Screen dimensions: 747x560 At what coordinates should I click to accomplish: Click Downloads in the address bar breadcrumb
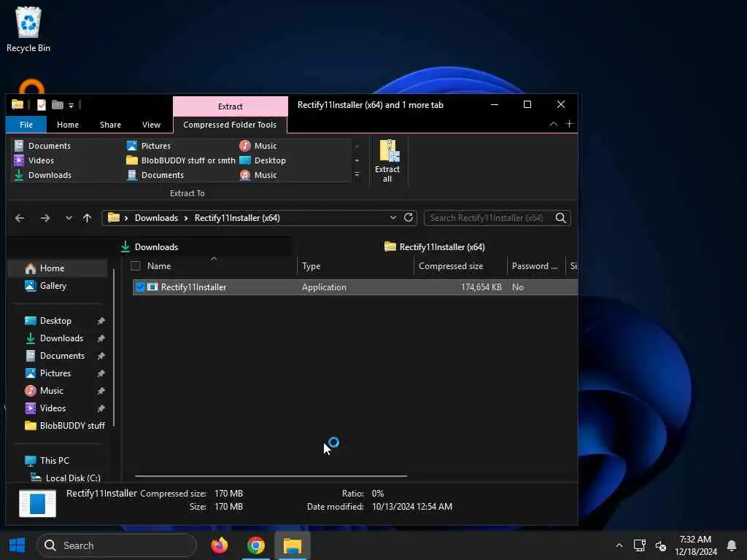click(156, 218)
